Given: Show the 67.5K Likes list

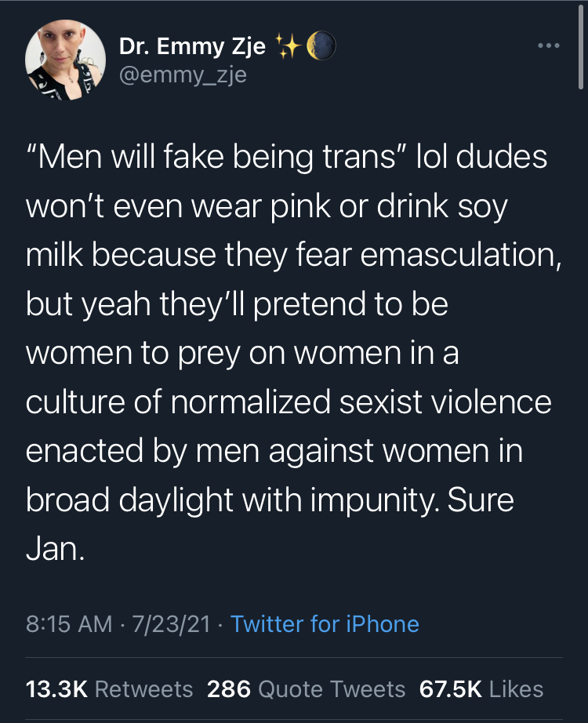Looking at the screenshot, I should tap(481, 689).
